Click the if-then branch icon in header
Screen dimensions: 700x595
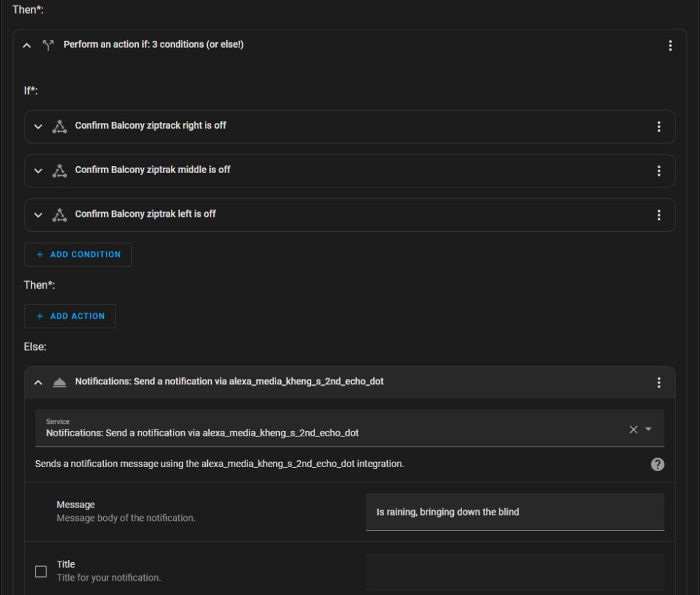pos(48,45)
